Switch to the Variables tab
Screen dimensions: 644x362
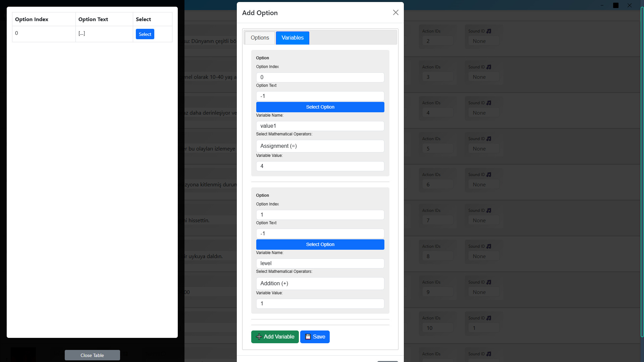[x=292, y=38]
